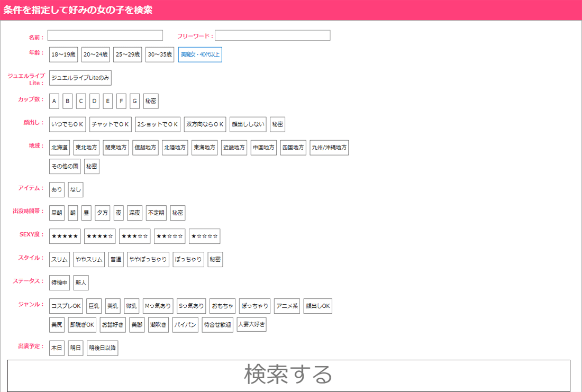This screenshot has height=392, width=582.
Task: Select the 関東地方 region filter
Action: tap(116, 148)
